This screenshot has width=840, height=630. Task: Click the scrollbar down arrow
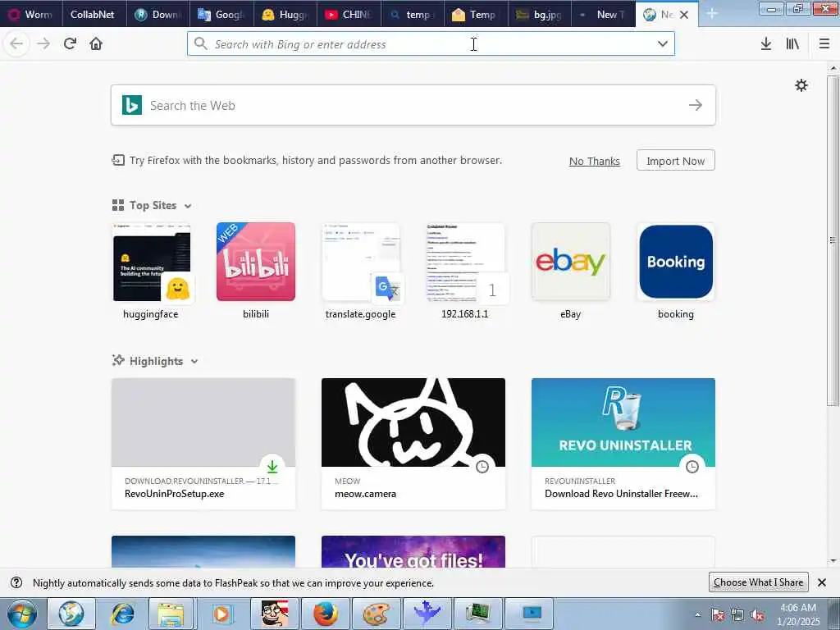click(x=833, y=561)
